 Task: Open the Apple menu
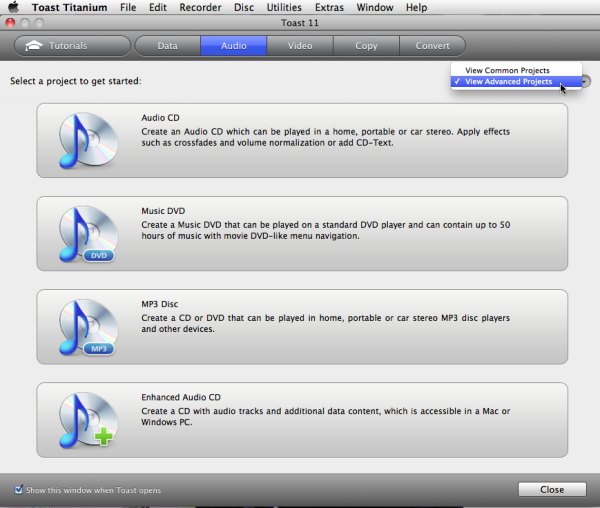point(14,7)
